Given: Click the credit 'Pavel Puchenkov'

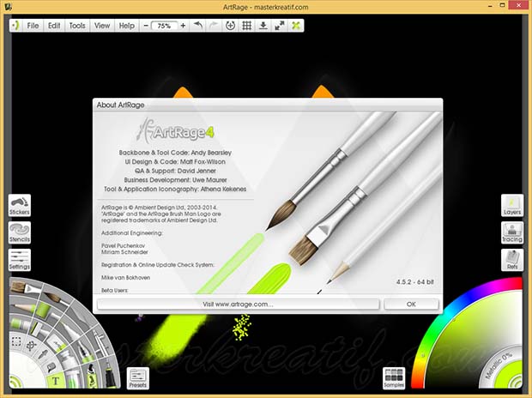Looking at the screenshot, I should (123, 245).
